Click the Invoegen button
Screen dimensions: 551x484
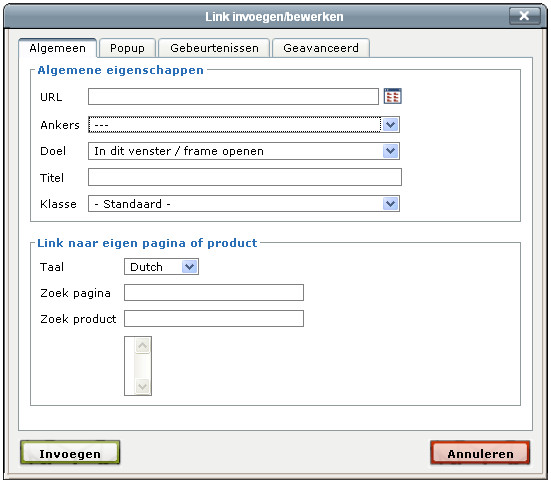(x=70, y=453)
